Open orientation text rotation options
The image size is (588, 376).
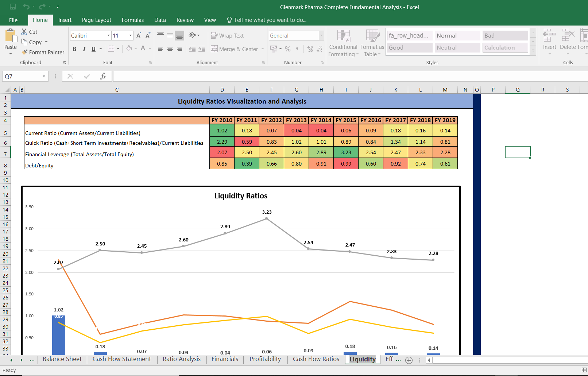coord(194,35)
